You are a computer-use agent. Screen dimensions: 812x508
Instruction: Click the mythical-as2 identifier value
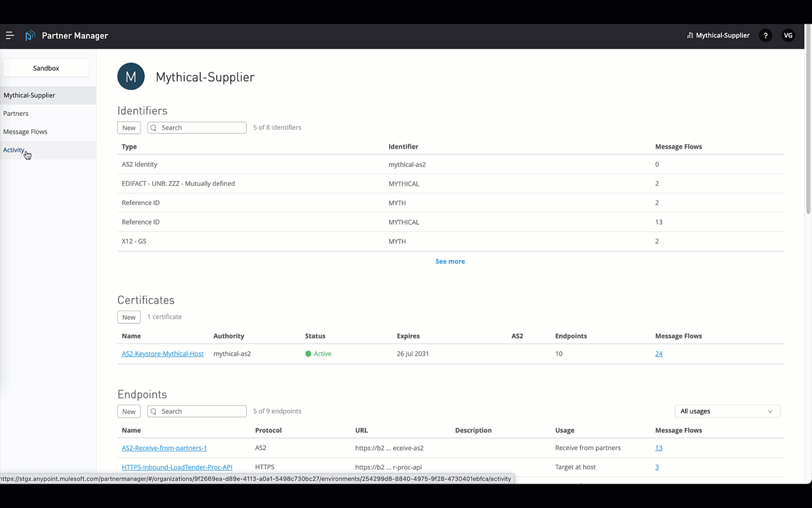pyautogui.click(x=407, y=164)
